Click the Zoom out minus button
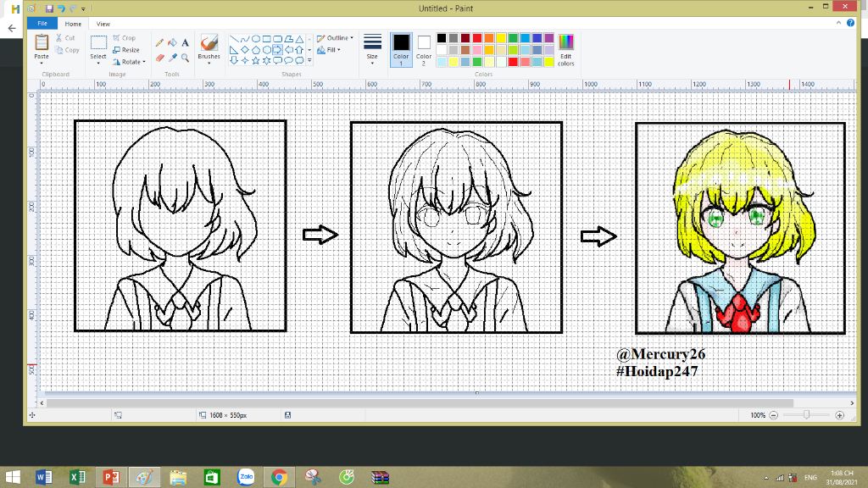This screenshot has height=488, width=868. pos(774,415)
